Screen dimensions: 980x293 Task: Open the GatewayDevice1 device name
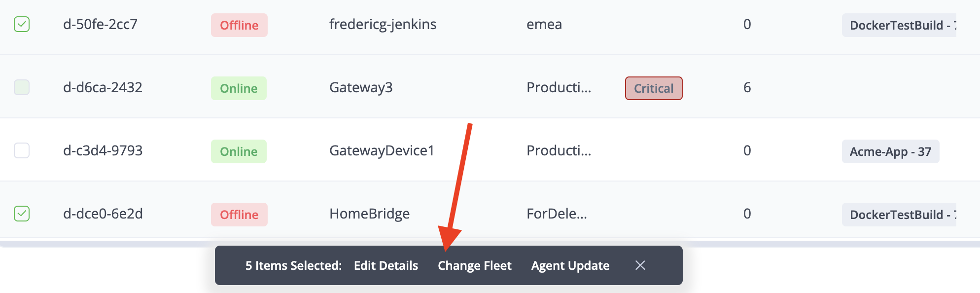[x=382, y=150]
